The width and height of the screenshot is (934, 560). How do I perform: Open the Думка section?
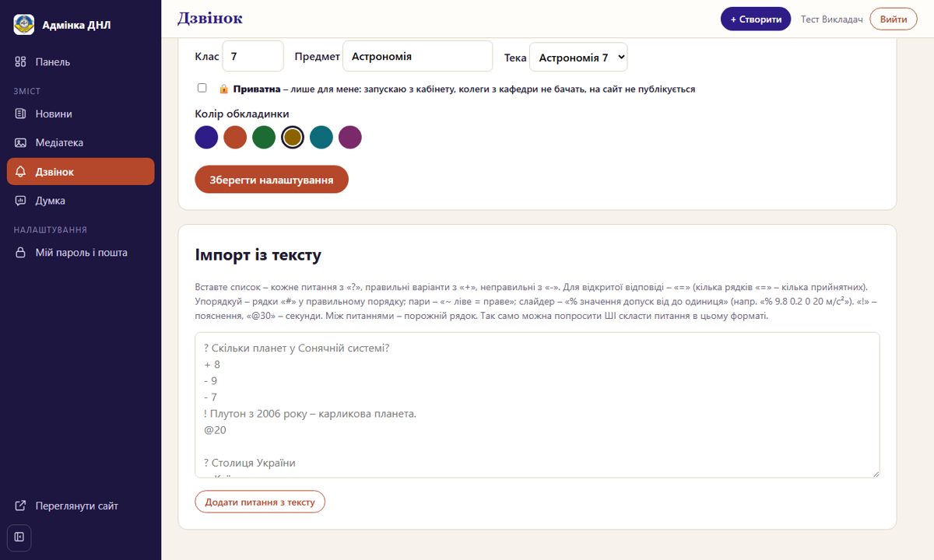(x=81, y=201)
